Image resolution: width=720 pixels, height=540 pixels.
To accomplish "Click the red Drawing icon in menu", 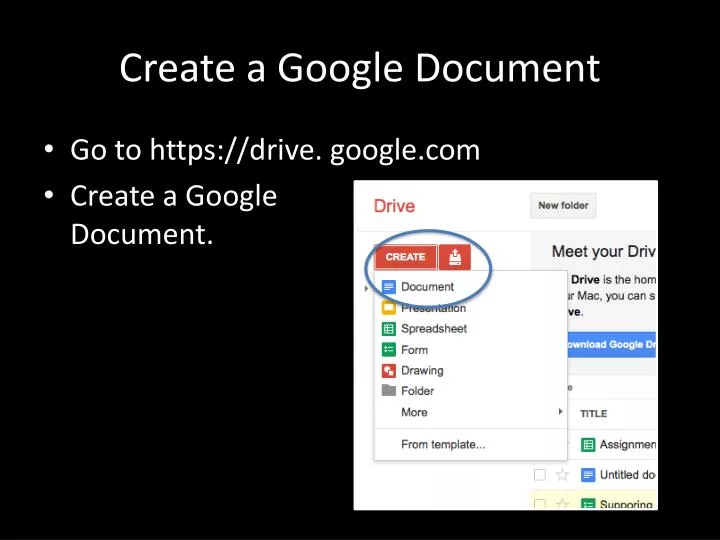I will 389,371.
